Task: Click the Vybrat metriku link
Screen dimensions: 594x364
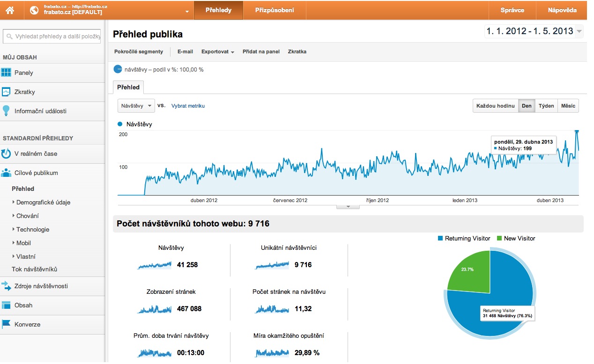Action: (188, 106)
